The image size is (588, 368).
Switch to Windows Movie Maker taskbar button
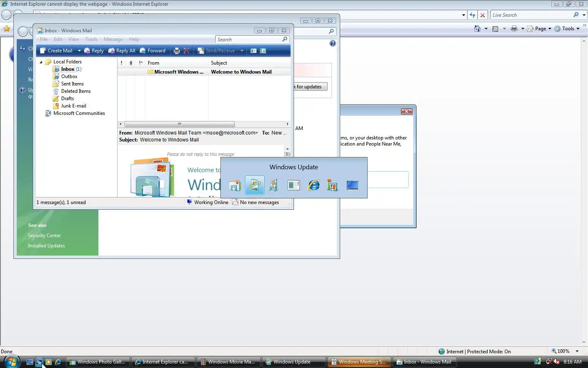[x=228, y=362]
